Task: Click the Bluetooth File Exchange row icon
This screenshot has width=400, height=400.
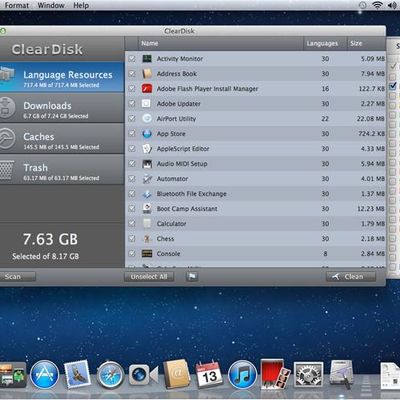Action: [147, 194]
